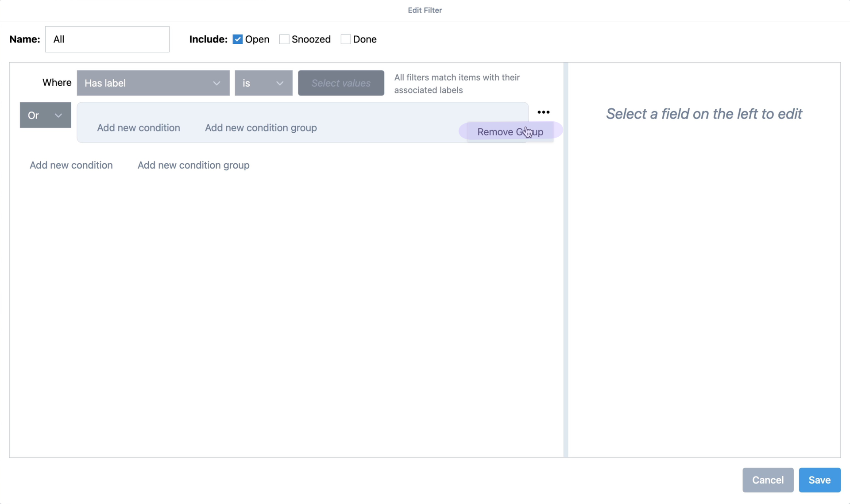Screen dimensions: 850x504
Task: Click bottom Add new condition link
Action: pos(71,165)
